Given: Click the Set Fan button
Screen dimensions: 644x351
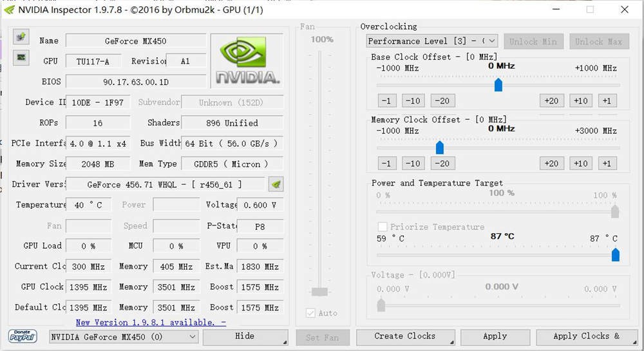Looking at the screenshot, I should (323, 337).
